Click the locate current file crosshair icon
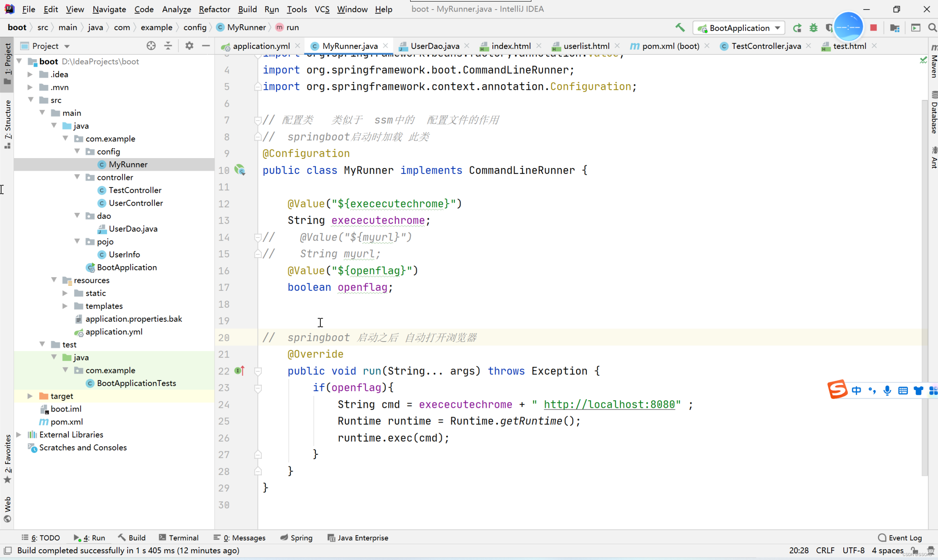938x560 pixels. [x=151, y=46]
